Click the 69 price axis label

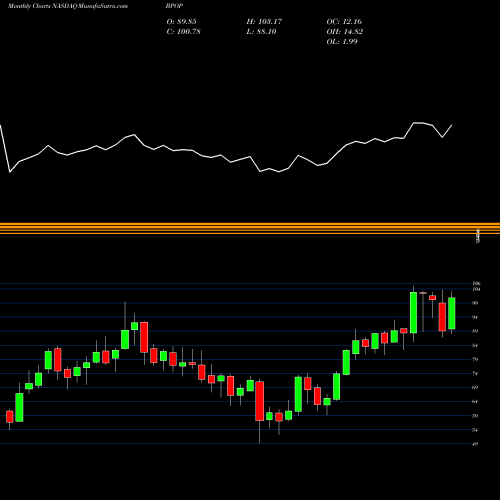pos(475,387)
